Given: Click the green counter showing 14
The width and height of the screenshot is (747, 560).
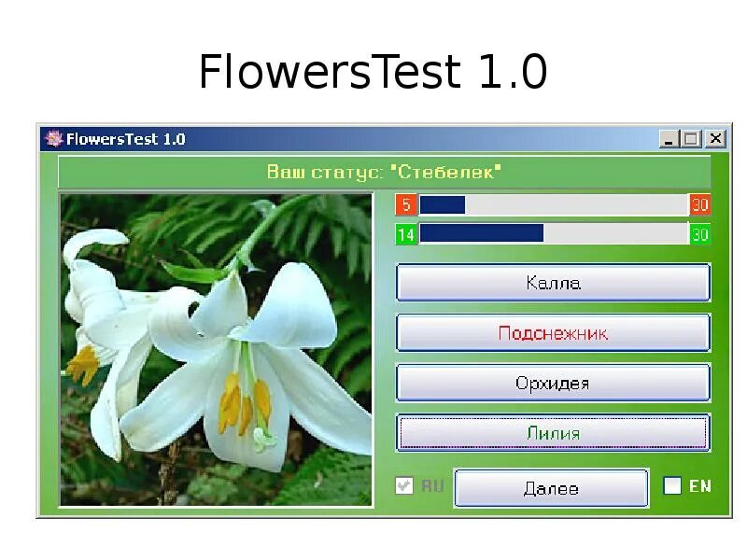Looking at the screenshot, I should coord(406,234).
